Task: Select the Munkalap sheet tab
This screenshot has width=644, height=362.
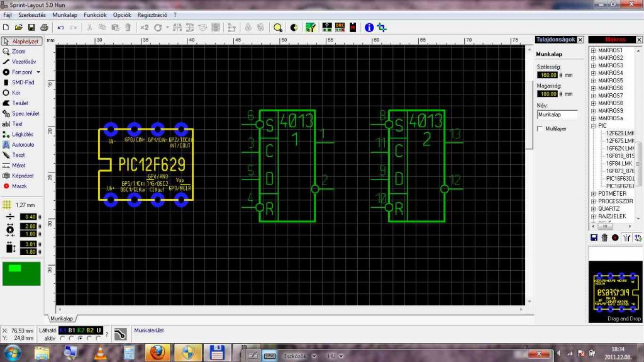Action: [62, 319]
